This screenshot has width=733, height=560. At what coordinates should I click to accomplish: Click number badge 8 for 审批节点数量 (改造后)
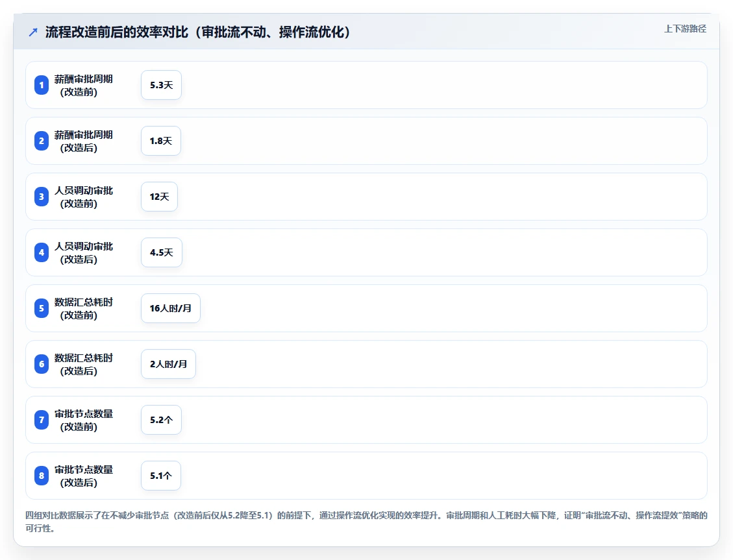42,476
